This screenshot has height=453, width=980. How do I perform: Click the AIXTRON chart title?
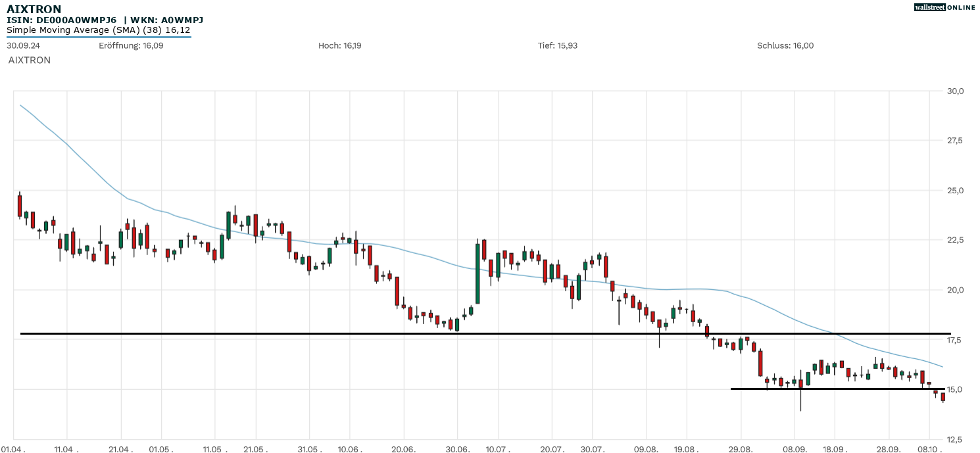pyautogui.click(x=34, y=9)
